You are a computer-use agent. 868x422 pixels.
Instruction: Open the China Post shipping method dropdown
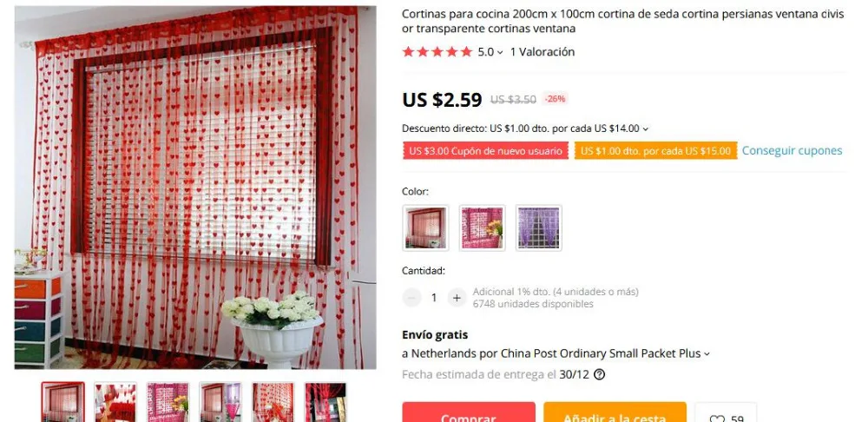[707, 354]
